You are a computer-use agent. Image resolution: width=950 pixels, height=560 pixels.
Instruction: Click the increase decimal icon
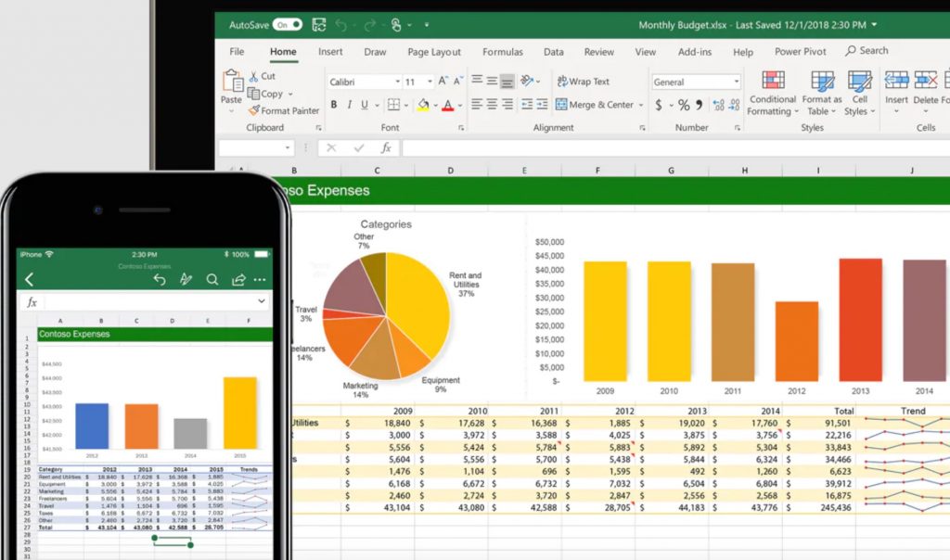[719, 106]
